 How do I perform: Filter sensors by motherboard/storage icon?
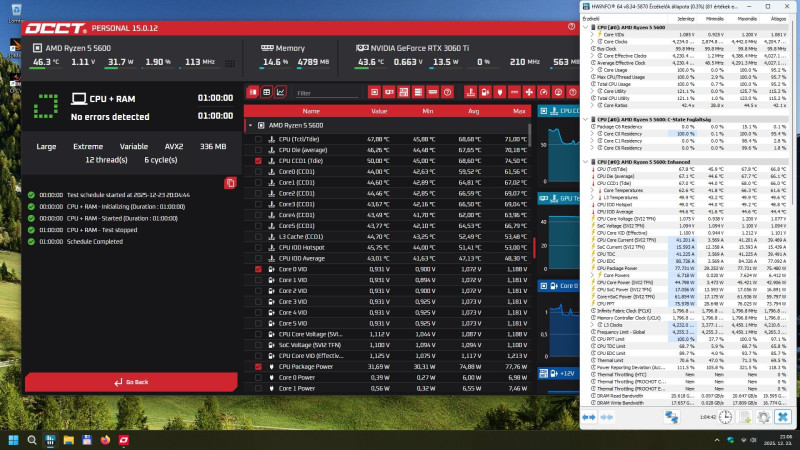[404, 92]
